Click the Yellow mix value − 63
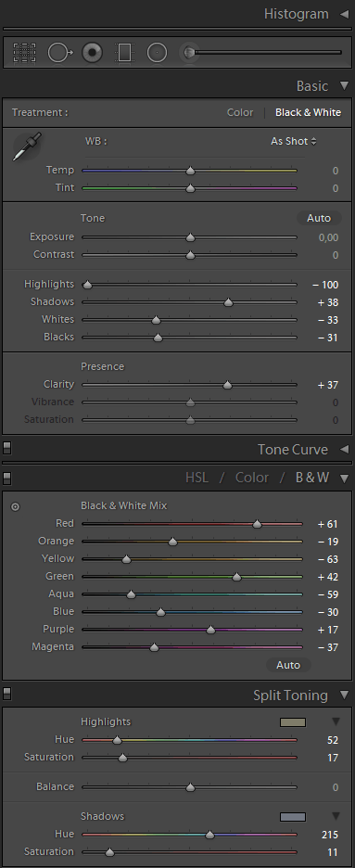 pyautogui.click(x=328, y=560)
